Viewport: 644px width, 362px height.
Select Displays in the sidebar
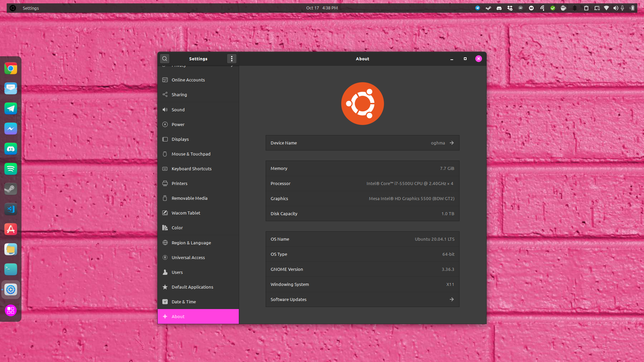tap(198, 139)
